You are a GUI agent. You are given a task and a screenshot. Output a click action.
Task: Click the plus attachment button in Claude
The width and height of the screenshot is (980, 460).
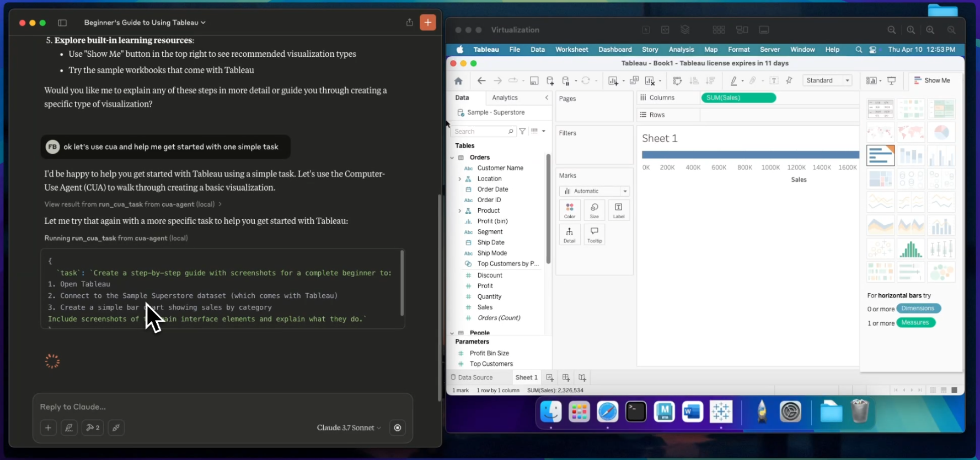(48, 427)
